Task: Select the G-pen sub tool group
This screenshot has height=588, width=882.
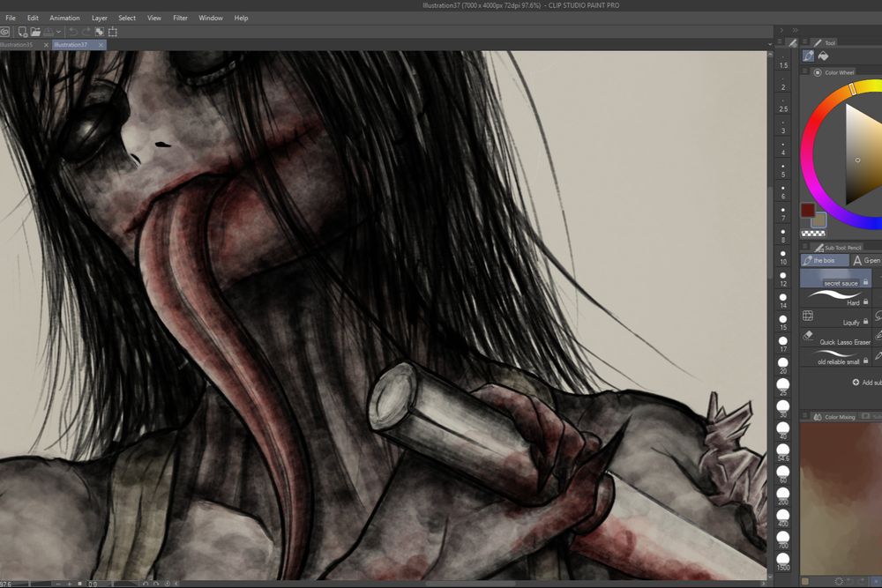Action: pos(871,261)
